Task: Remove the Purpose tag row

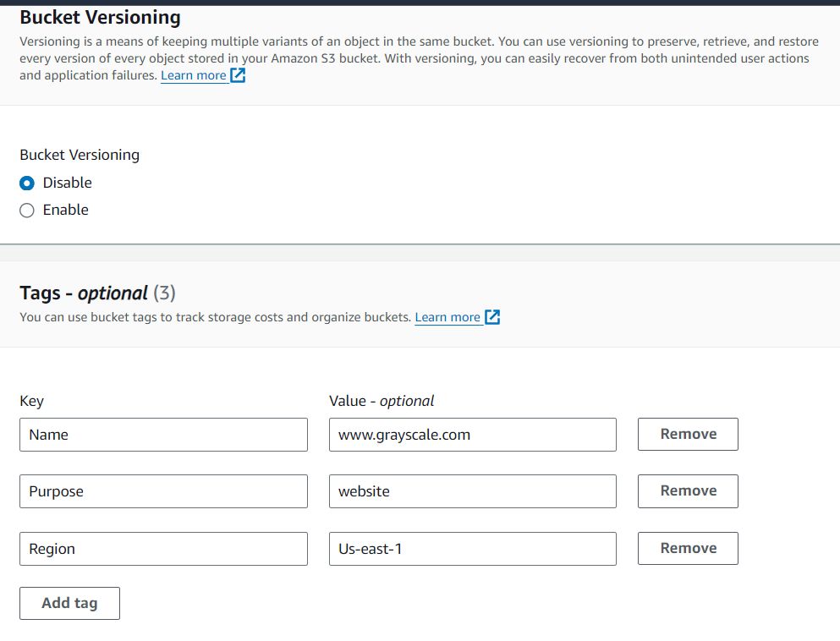Action: click(688, 491)
